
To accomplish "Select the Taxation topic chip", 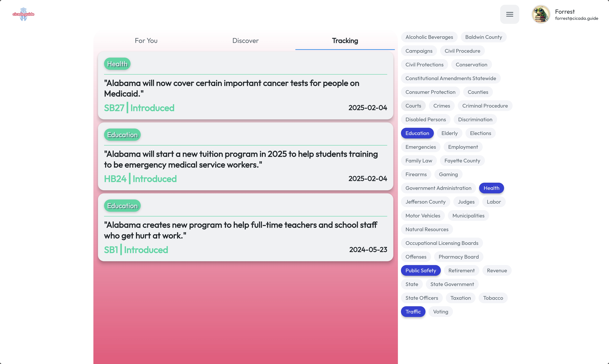I will click(460, 298).
